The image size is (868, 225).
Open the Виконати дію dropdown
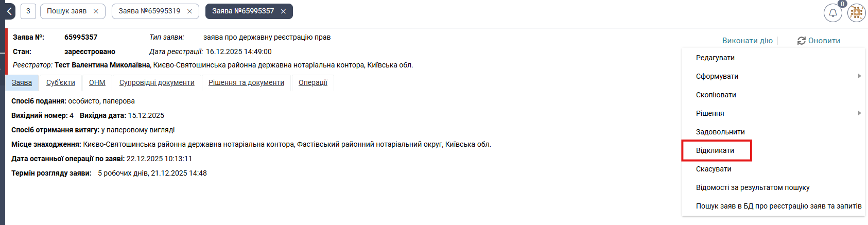click(747, 41)
